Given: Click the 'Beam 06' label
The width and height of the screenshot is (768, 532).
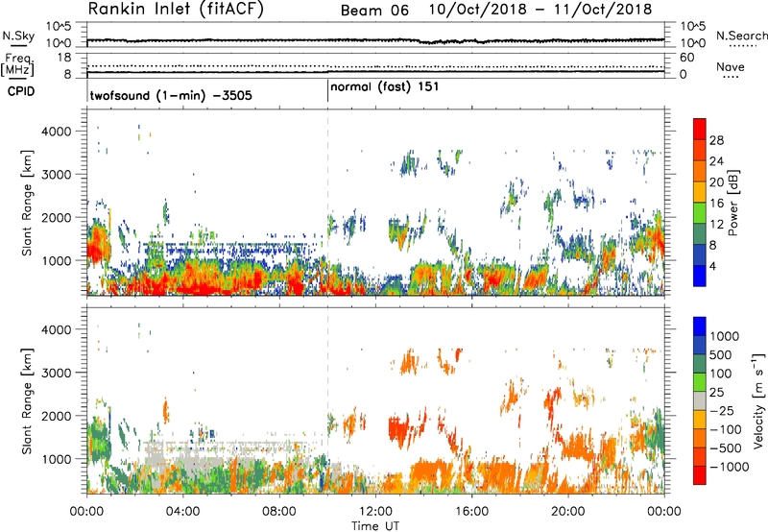Looking at the screenshot, I should (x=374, y=11).
